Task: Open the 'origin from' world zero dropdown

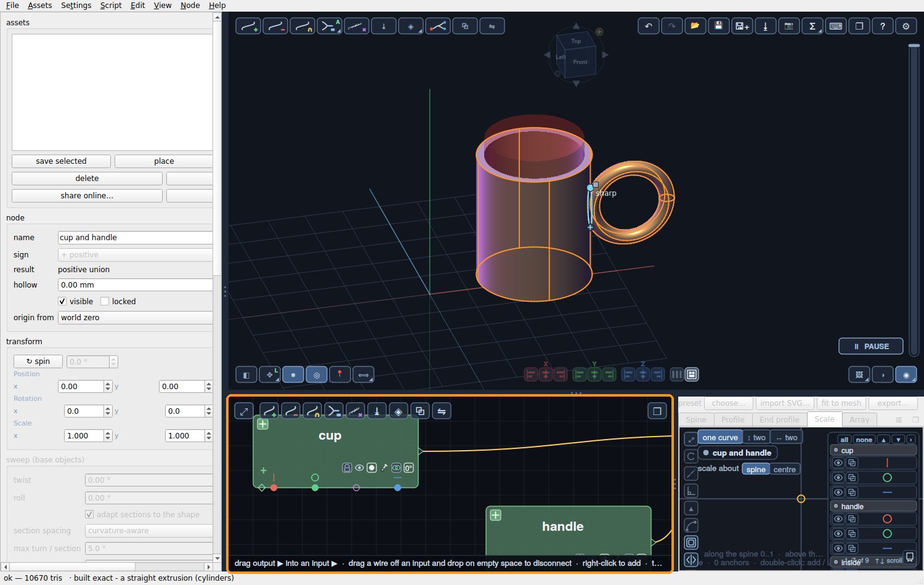Action: [135, 318]
